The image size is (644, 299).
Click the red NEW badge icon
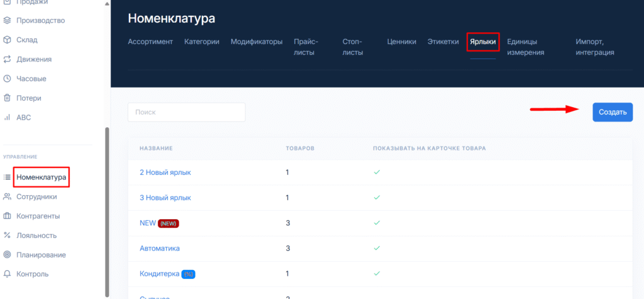pyautogui.click(x=169, y=223)
